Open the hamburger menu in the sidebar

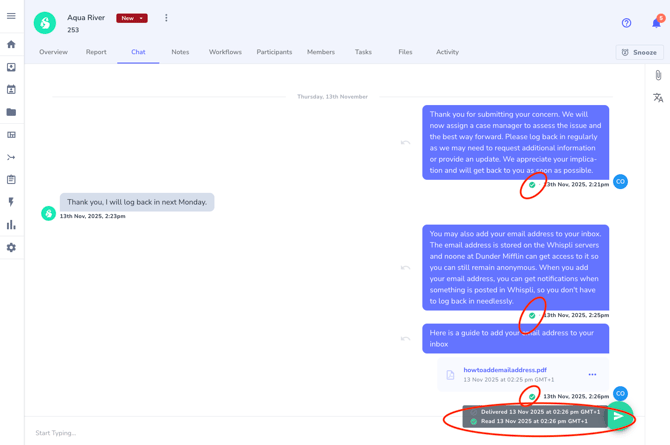[x=11, y=16]
